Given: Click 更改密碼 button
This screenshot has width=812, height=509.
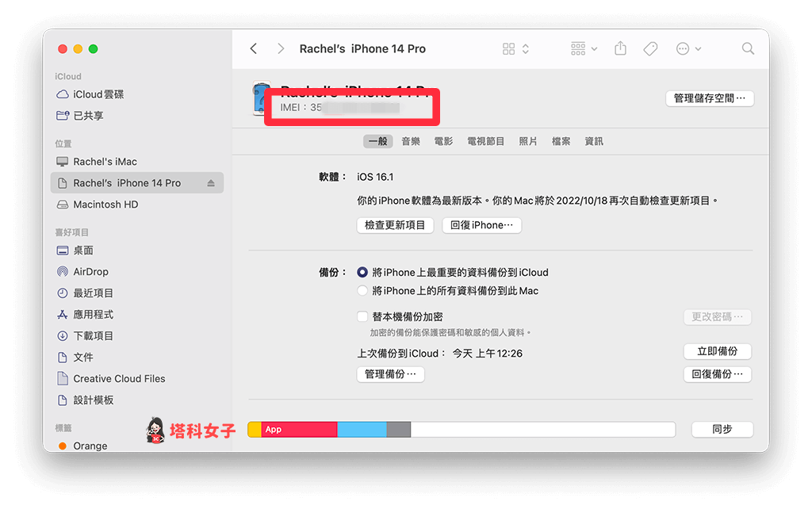Looking at the screenshot, I should click(x=717, y=317).
